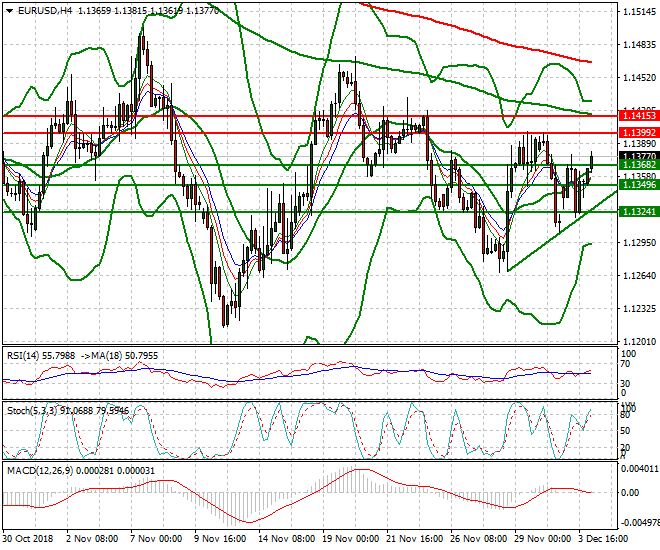The width and height of the screenshot is (660, 550).
Task: Select the 1.13682 green price level tag
Action: pos(638,165)
